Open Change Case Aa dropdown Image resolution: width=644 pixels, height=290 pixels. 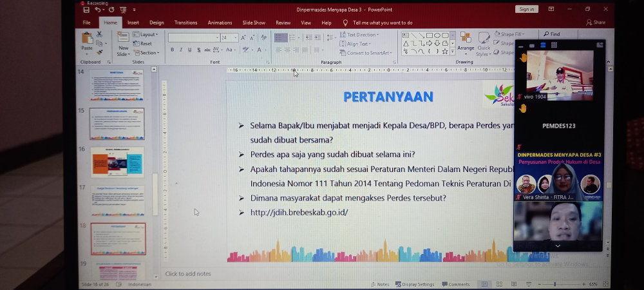tap(230, 50)
